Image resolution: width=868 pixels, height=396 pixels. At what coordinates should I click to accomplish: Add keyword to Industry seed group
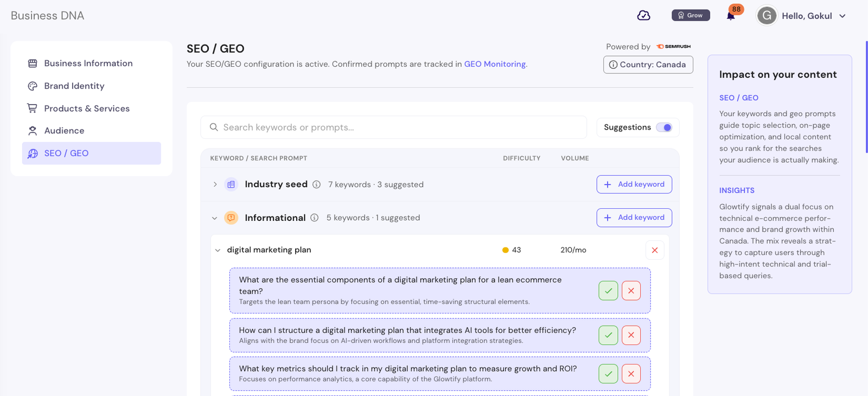pos(634,184)
